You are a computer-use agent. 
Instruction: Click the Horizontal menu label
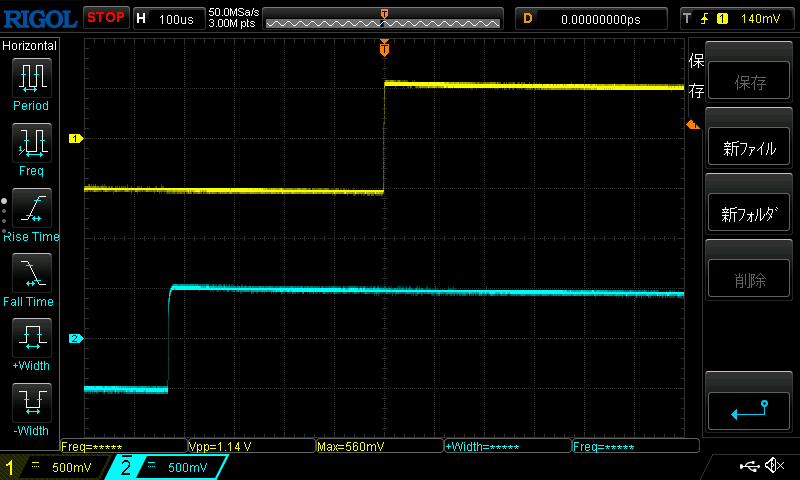30,46
